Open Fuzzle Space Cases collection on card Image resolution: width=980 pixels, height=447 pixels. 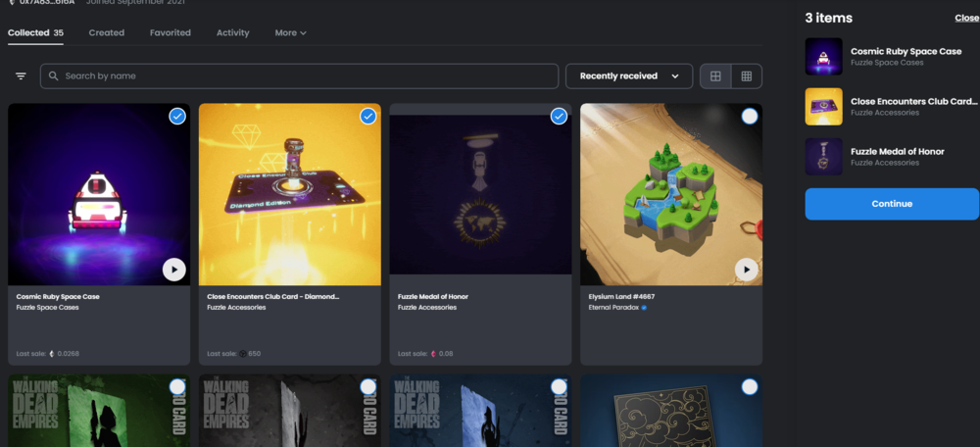pyautogui.click(x=47, y=308)
